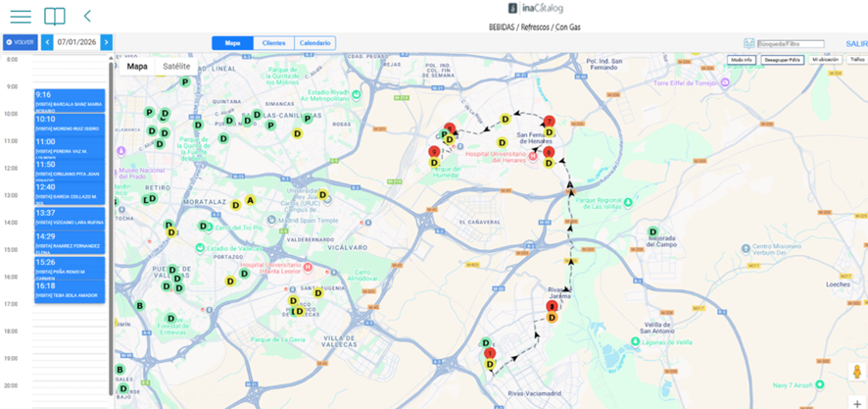The height and width of the screenshot is (409, 868).
Task: Open the 12:40 Garcia Collazo visit
Action: pyautogui.click(x=70, y=193)
